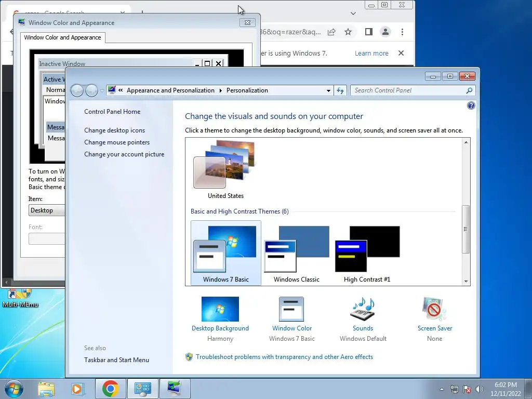
Task: Click the network tray icon
Action: [454, 389]
